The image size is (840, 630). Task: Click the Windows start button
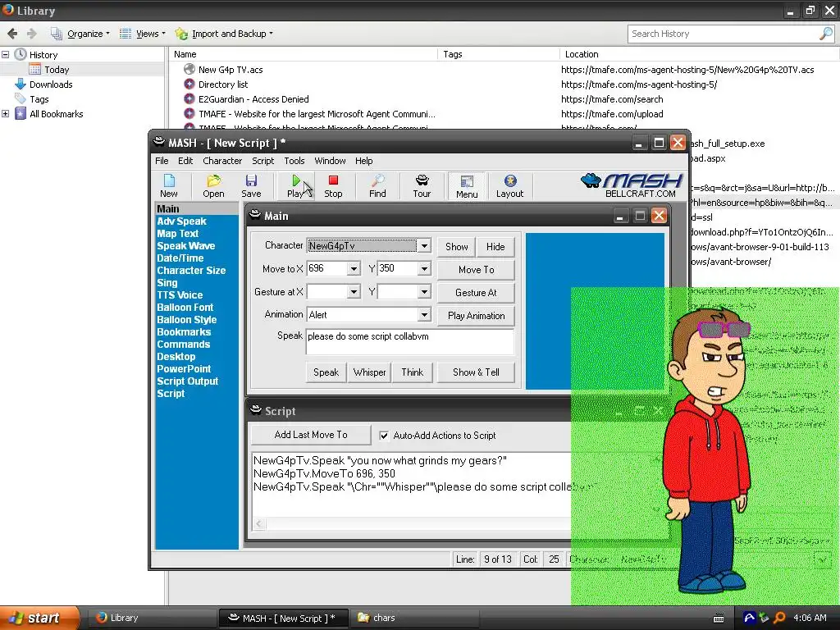pos(39,618)
